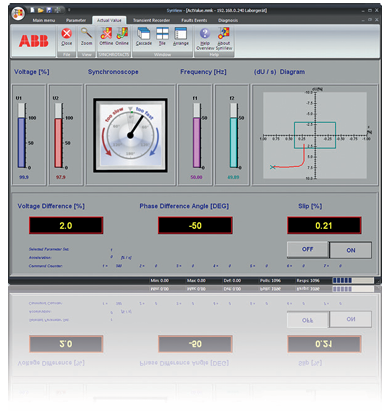Open the Faults Events tab
This screenshot has width=386, height=411.
point(194,20)
